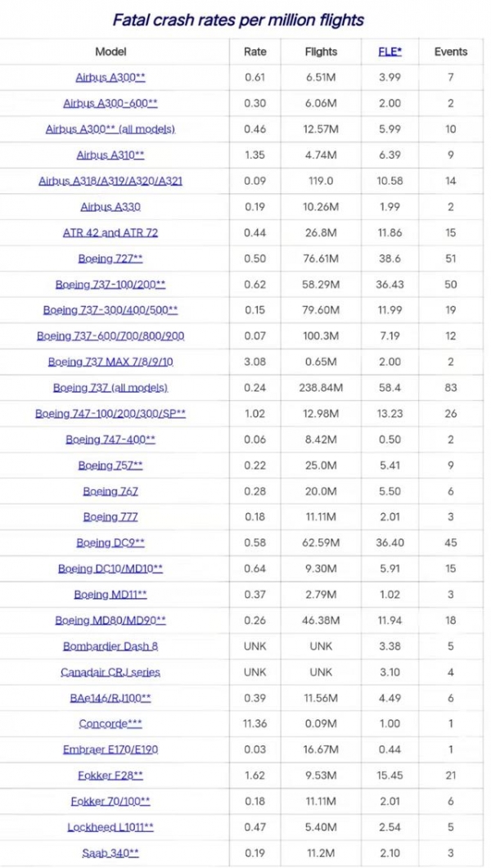Follow the ATR 42 and ATR 72 link
This screenshot has width=491, height=868.
pos(110,232)
